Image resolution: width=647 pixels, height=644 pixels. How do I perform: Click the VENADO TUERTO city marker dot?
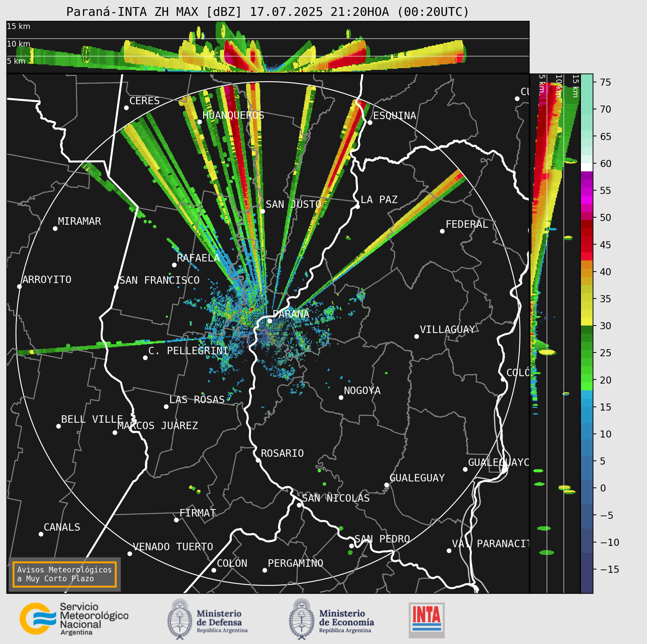[130, 554]
